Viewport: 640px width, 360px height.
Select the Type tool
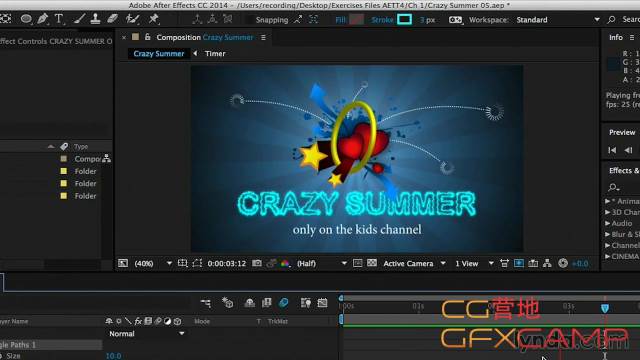point(59,19)
